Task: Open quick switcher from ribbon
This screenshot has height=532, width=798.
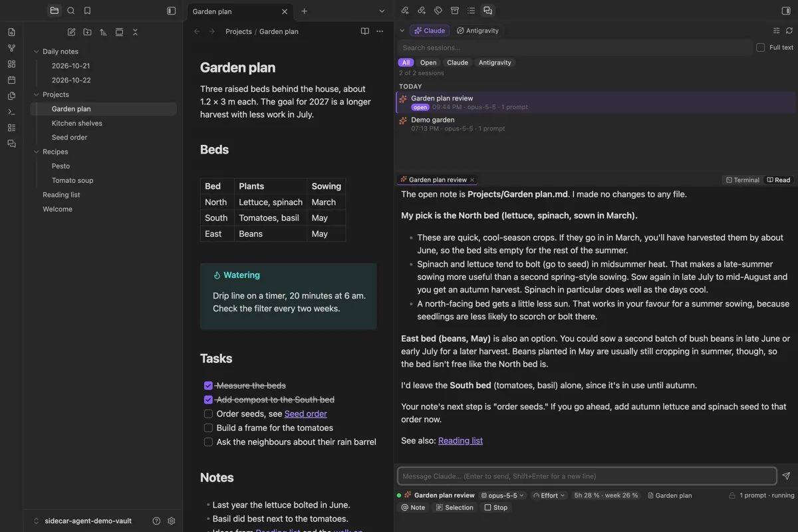Action: (11, 32)
